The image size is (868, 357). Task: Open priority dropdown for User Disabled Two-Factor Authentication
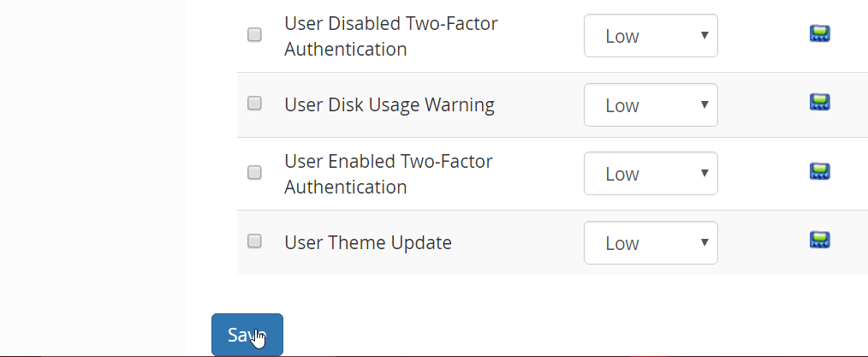(x=651, y=36)
